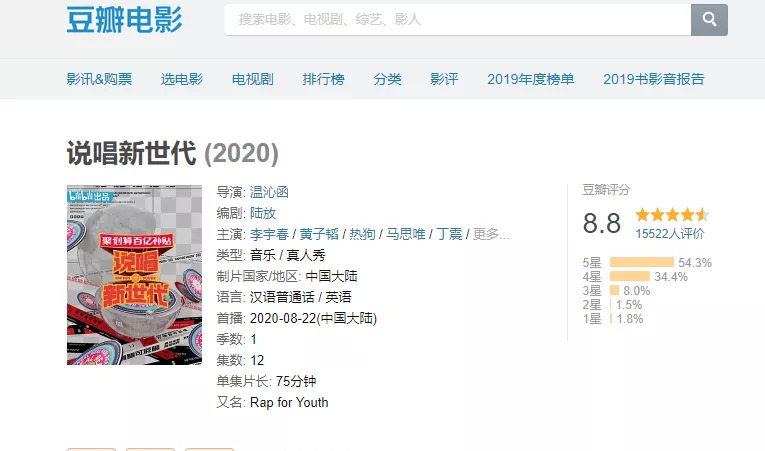Open the 排行榜 rankings page
This screenshot has height=451, width=765.
323,79
